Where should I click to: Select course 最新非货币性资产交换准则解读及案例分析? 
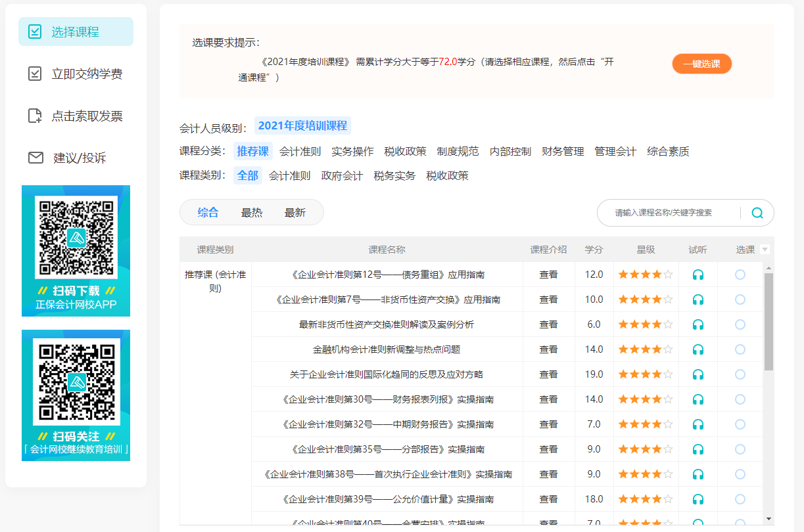[x=740, y=324]
